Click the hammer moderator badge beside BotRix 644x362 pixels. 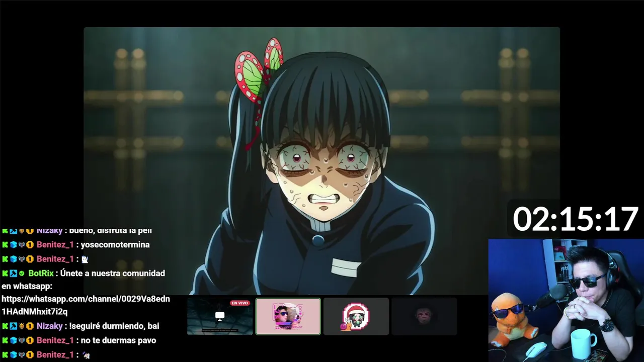(14, 274)
